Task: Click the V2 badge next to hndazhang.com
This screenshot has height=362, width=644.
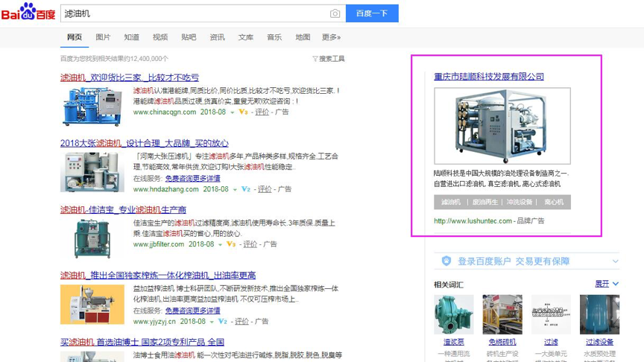Action: [x=245, y=190]
